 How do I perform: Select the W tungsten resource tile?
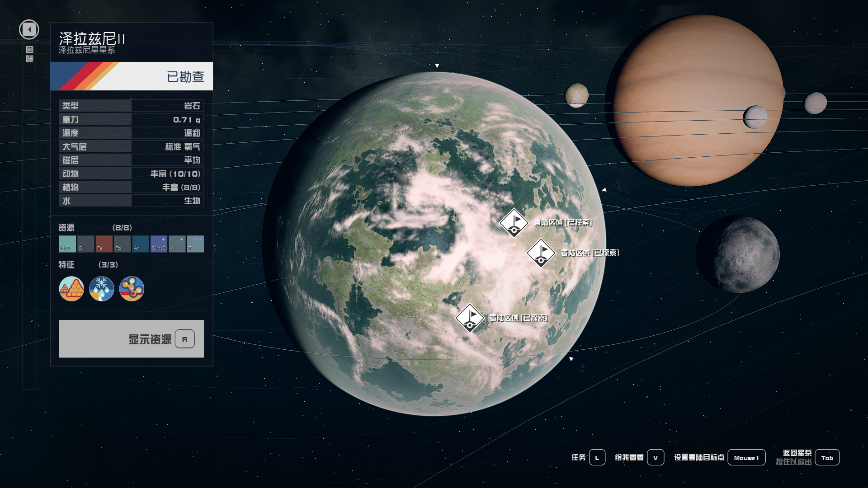pos(177,244)
